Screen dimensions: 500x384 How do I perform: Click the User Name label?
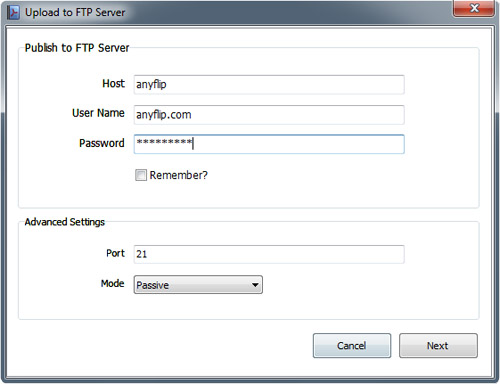[98, 113]
